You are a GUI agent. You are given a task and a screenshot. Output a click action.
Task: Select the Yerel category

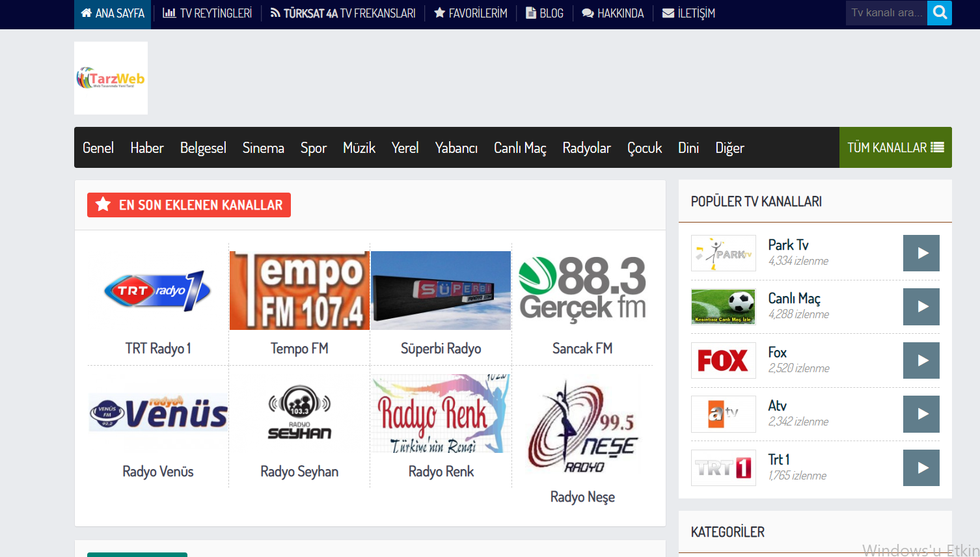tap(405, 148)
